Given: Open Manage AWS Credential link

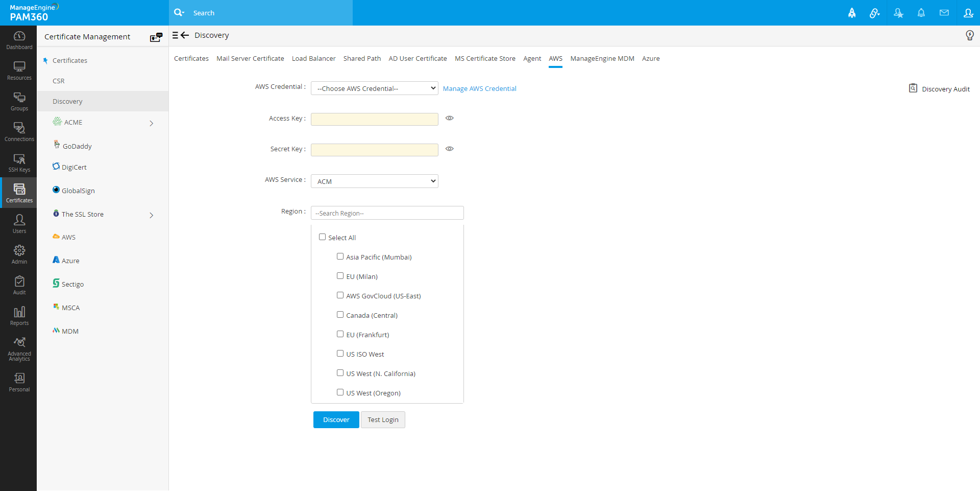Looking at the screenshot, I should point(480,89).
